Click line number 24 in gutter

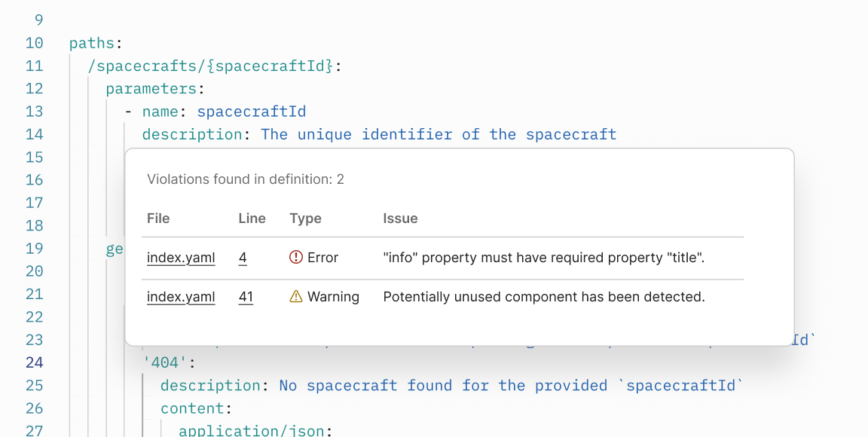click(x=34, y=362)
